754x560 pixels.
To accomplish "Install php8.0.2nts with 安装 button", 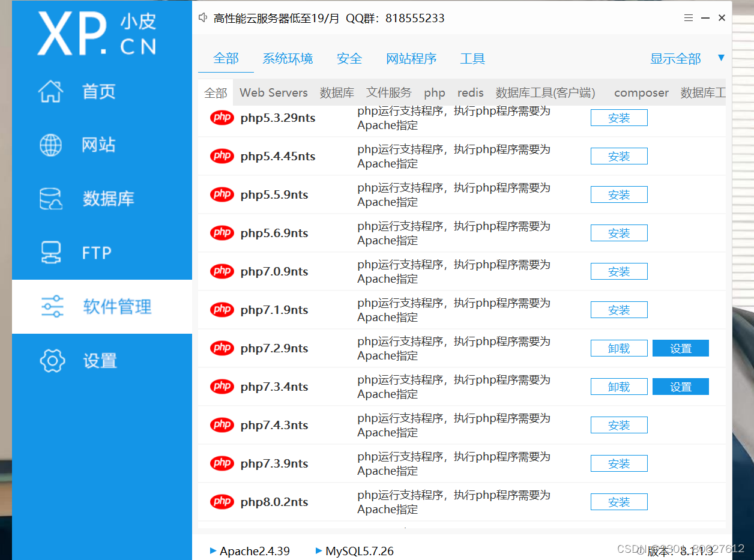I will click(619, 502).
